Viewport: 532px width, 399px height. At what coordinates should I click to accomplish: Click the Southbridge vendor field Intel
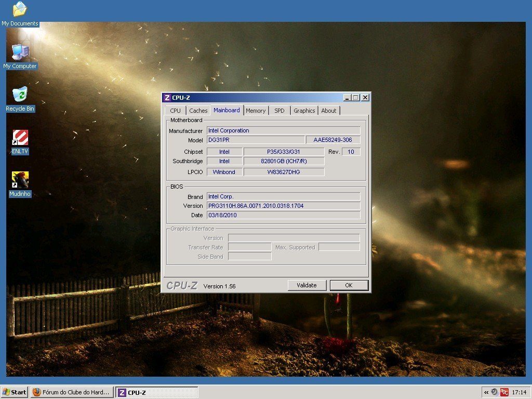click(224, 161)
